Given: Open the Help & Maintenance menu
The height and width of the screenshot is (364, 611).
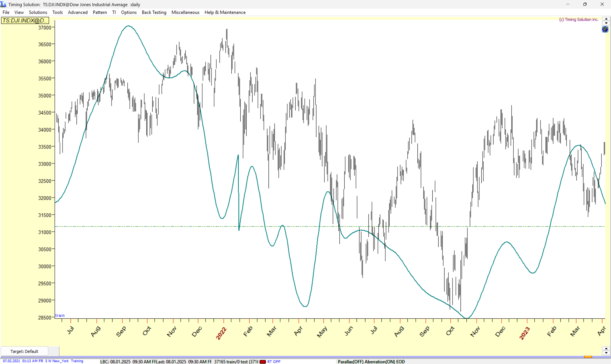Looking at the screenshot, I should [225, 12].
